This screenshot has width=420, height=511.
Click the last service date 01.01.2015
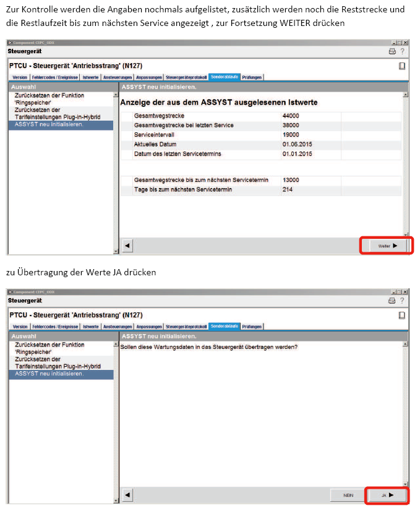(297, 154)
